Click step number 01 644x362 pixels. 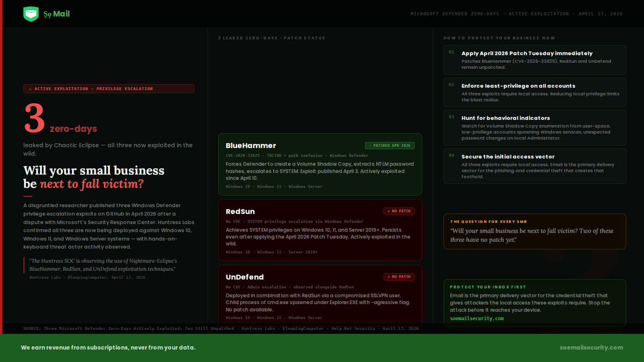[x=451, y=53]
